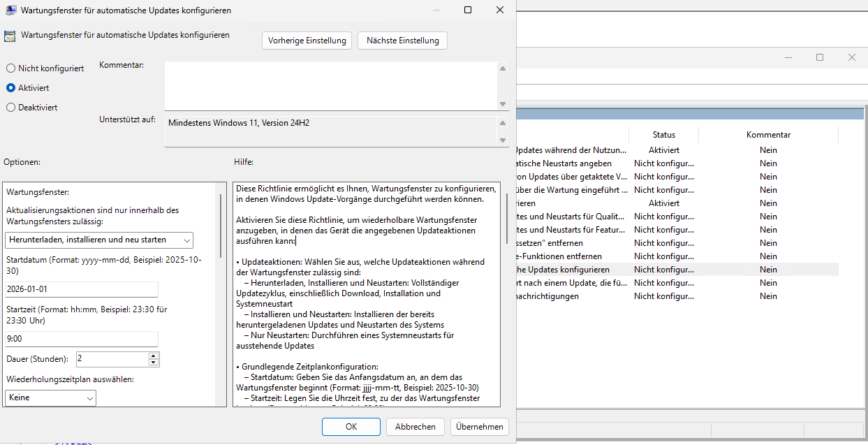Image resolution: width=868 pixels, height=445 pixels.
Task: Confirm the dialog with OK
Action: [351, 427]
